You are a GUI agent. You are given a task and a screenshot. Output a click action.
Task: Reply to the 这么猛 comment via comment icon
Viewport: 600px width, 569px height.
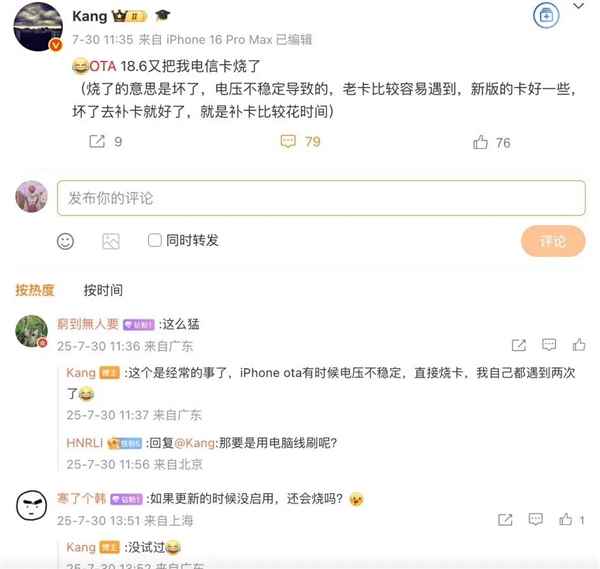click(x=549, y=345)
